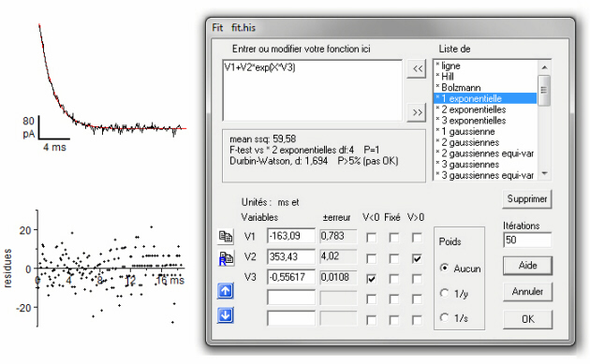Click the >> button next to the function box

tap(417, 112)
